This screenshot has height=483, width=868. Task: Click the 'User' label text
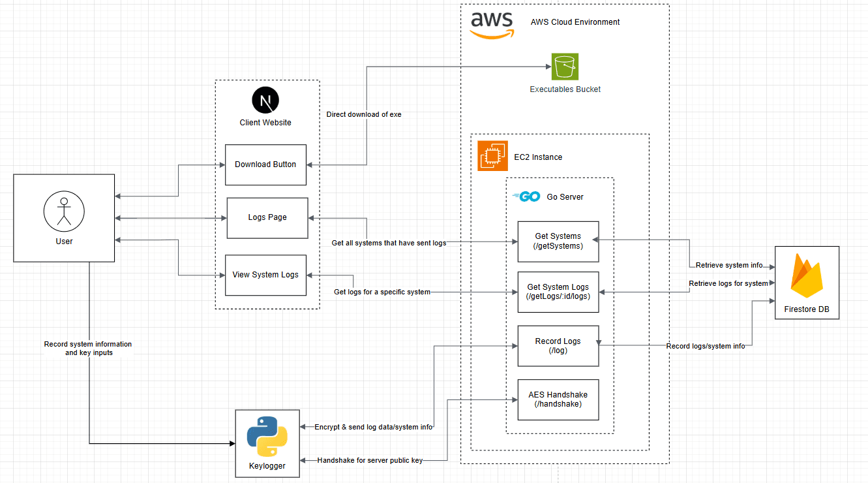(x=64, y=241)
